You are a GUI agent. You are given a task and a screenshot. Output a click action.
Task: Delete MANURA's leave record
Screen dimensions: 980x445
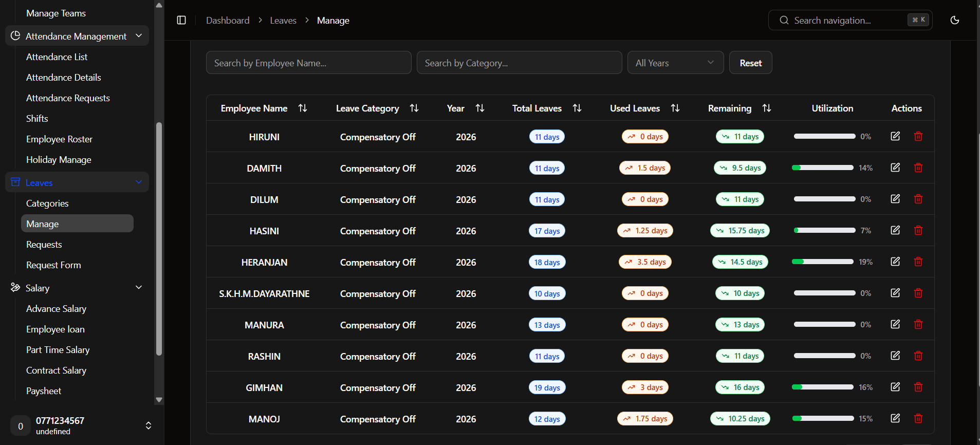pos(918,324)
